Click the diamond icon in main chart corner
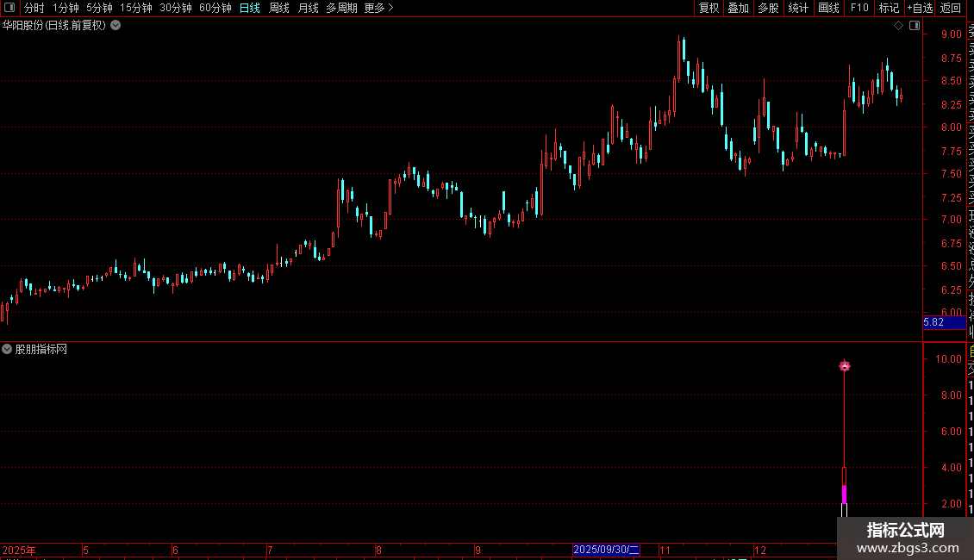974x560 pixels. pyautogui.click(x=898, y=26)
